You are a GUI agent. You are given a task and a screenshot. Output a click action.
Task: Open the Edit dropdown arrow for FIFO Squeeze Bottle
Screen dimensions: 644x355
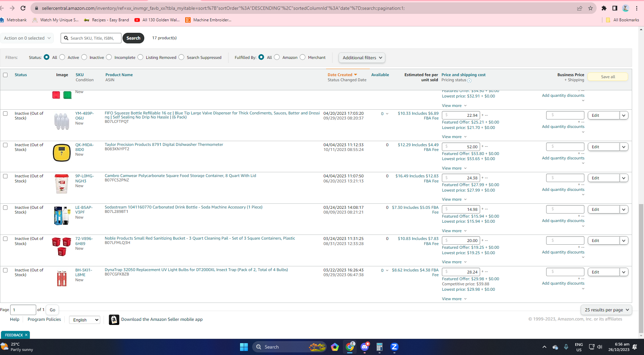[x=624, y=115]
